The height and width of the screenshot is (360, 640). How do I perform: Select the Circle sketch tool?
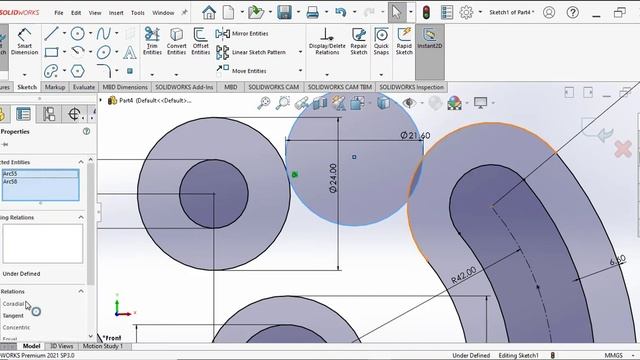tap(78, 33)
